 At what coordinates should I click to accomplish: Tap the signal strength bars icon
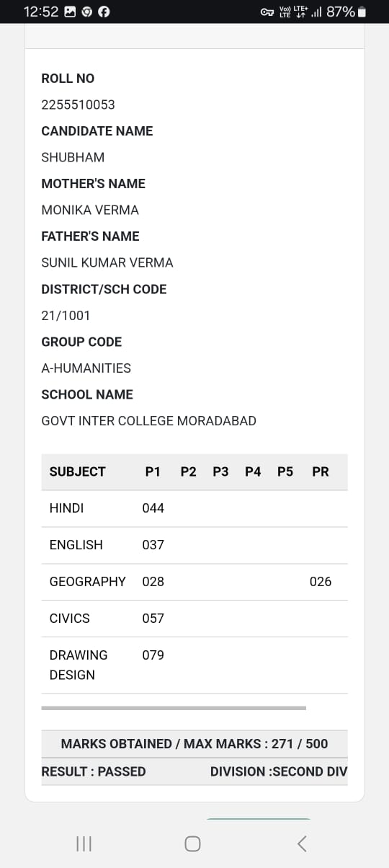pos(316,12)
